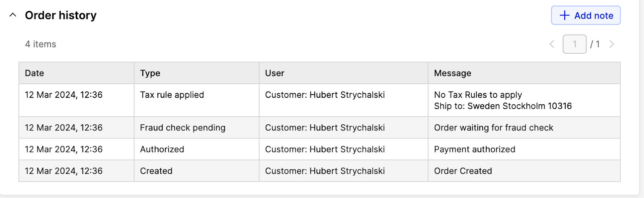Click the date in the Created row
The height and width of the screenshot is (198, 644).
64,171
